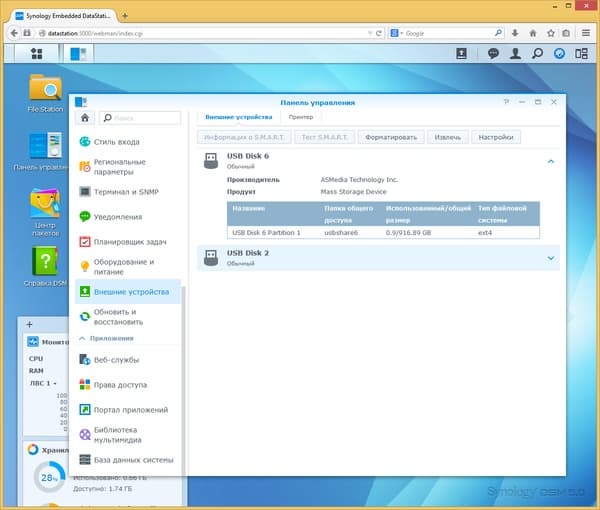Collapse the Приложения section

click(x=82, y=338)
